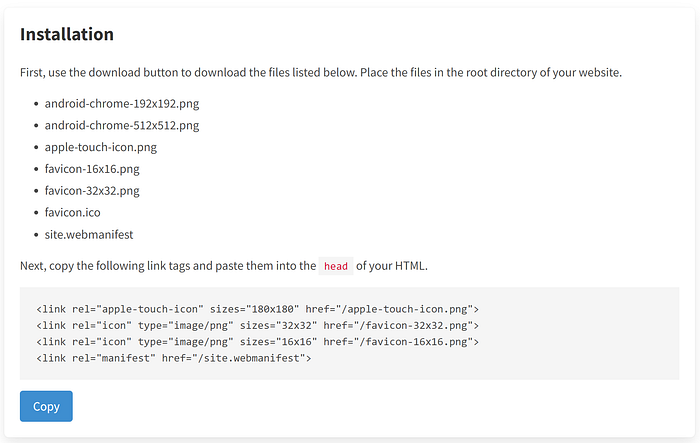Click the manifest link tag code line
This screenshot has height=443, width=700.
174,358
